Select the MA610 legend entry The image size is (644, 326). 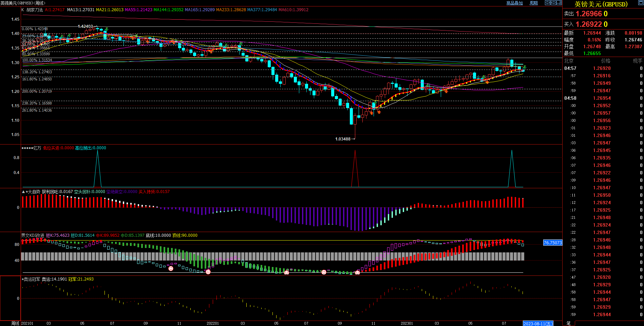tap(293, 10)
